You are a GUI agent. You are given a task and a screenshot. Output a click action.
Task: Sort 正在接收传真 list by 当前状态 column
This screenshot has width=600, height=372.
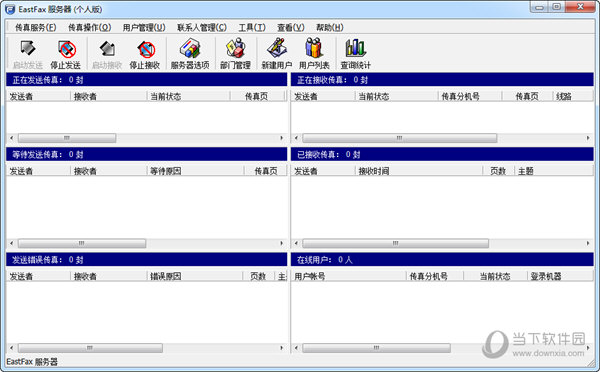coord(396,96)
